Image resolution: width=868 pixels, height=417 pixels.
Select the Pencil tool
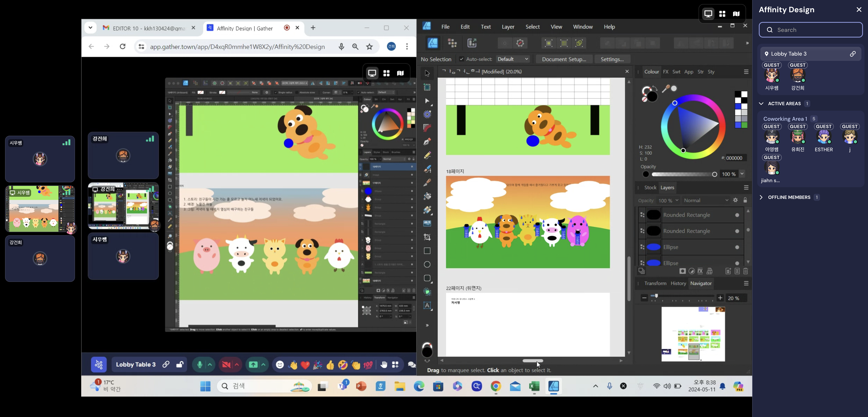click(x=427, y=155)
